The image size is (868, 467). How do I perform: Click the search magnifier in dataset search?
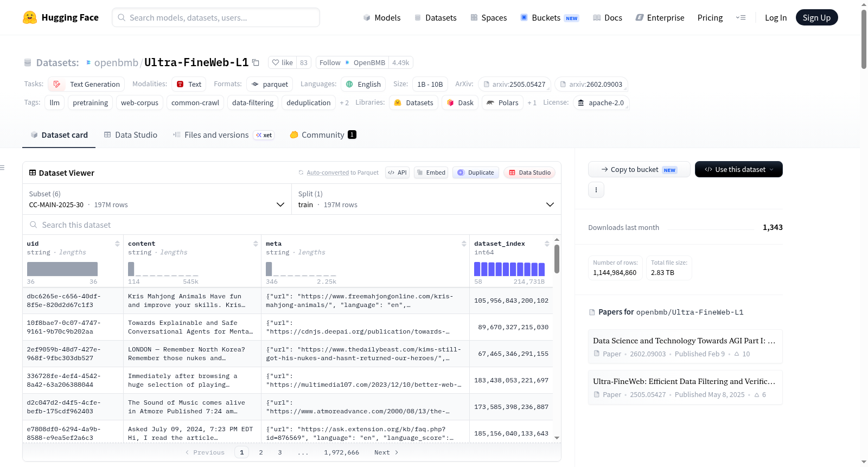(x=34, y=225)
